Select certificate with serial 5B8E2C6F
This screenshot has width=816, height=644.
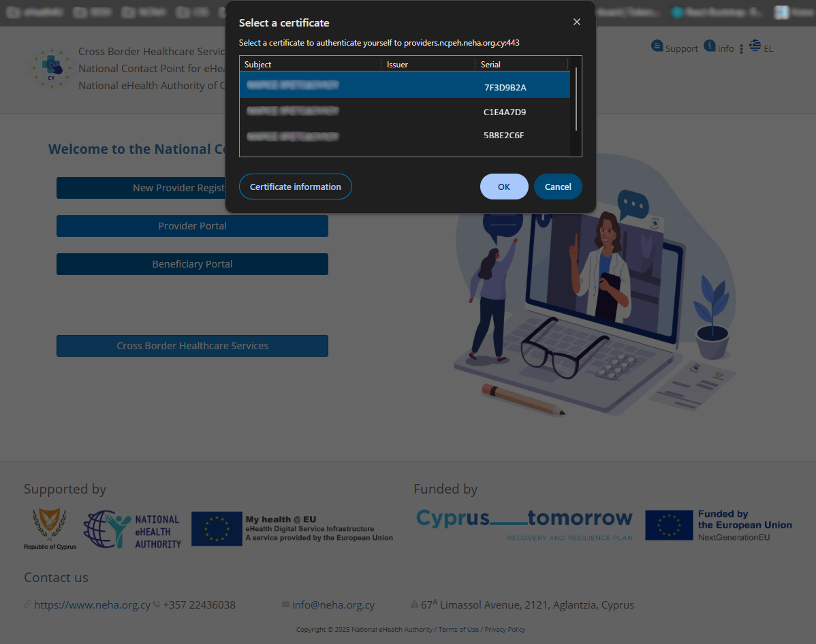(x=405, y=135)
